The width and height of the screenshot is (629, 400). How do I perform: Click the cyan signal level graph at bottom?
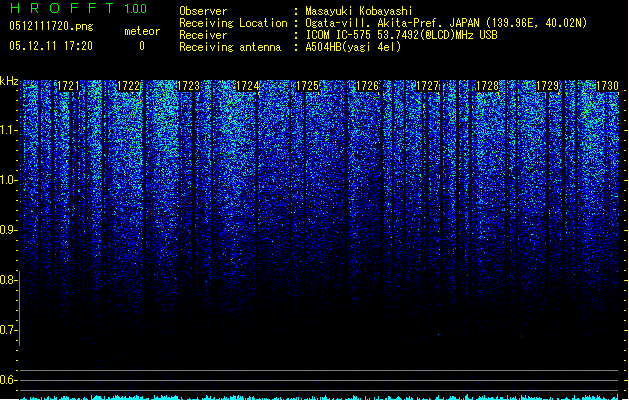(320, 397)
